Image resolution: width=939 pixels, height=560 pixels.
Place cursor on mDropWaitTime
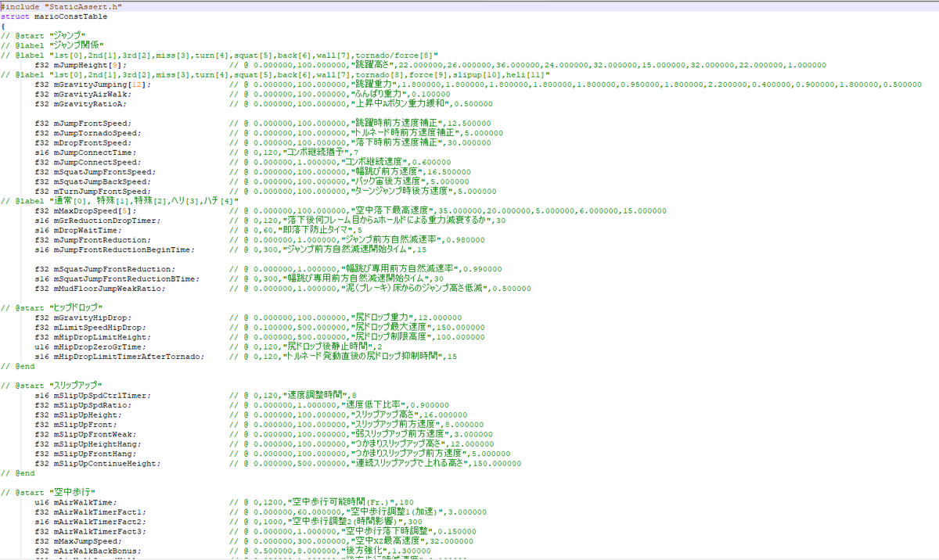click(84, 230)
